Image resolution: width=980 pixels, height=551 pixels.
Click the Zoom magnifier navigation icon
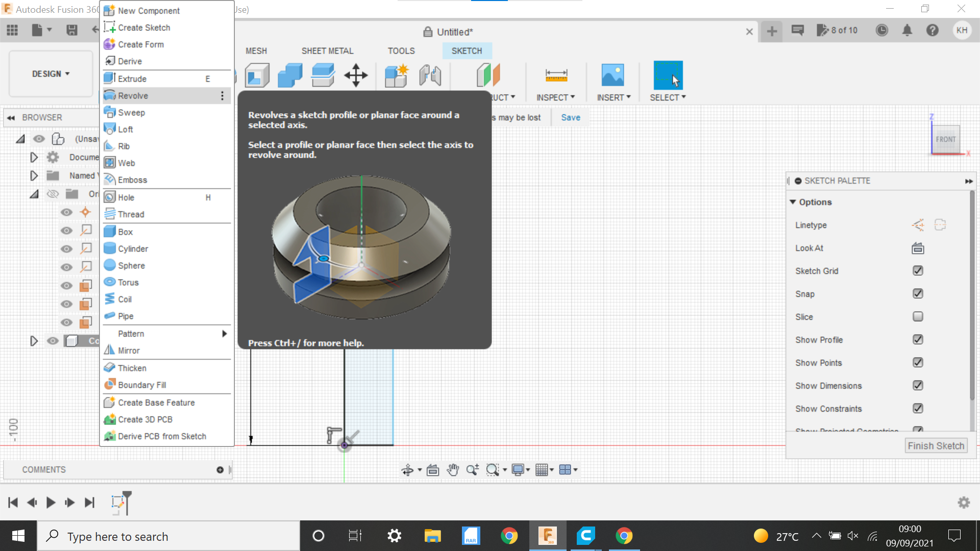(473, 470)
